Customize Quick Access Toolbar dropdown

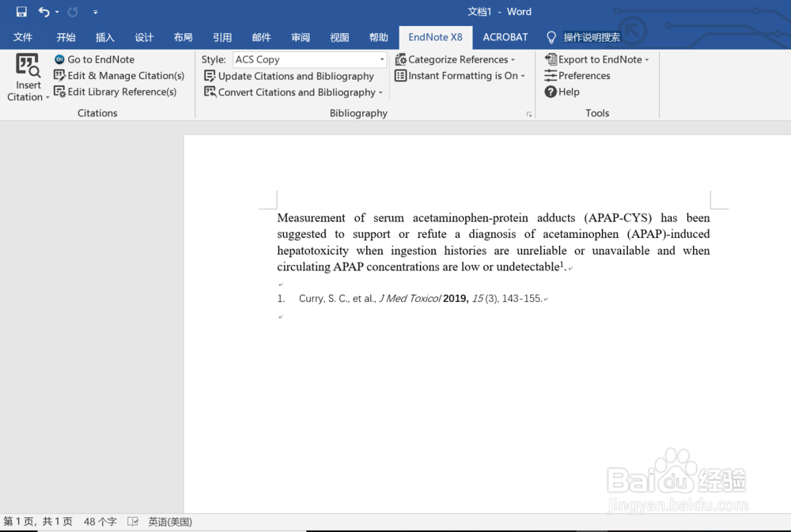[96, 12]
